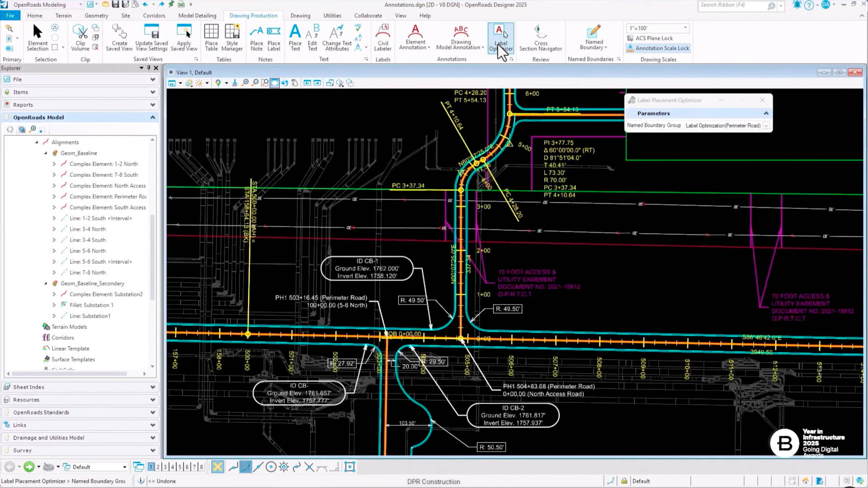Toggle the Annotation Scale Lock

click(x=658, y=48)
